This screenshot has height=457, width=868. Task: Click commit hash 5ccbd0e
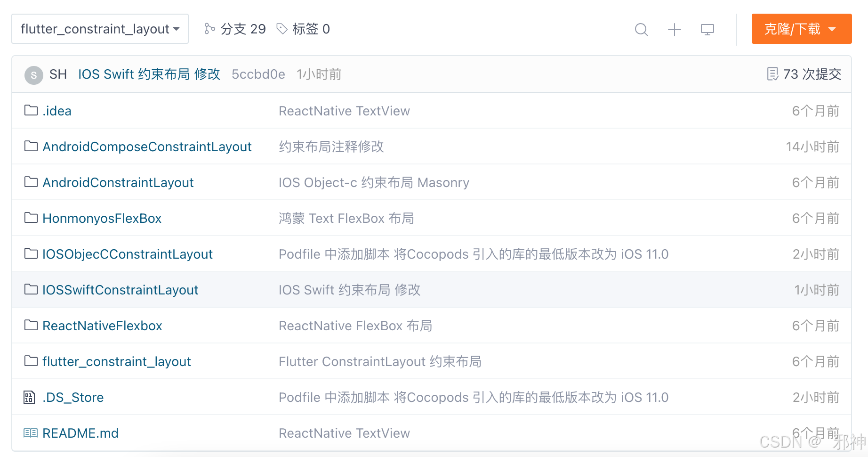point(258,74)
